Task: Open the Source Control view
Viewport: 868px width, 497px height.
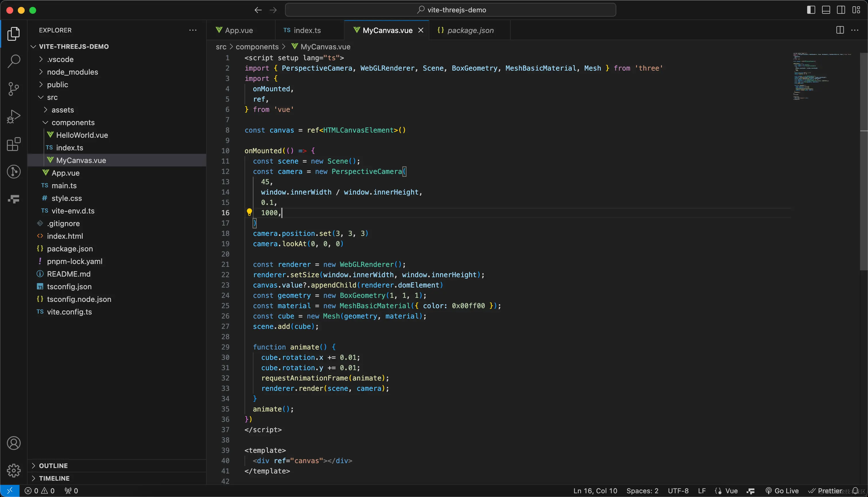Action: coord(14,89)
